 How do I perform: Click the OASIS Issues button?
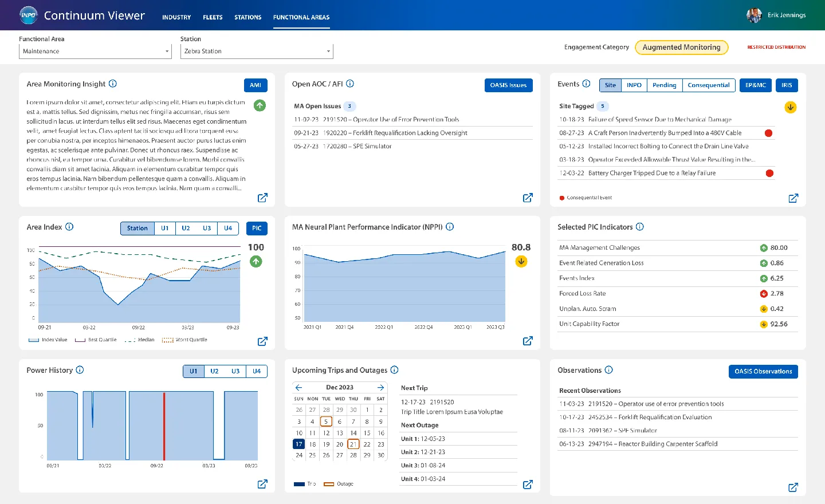[508, 85]
